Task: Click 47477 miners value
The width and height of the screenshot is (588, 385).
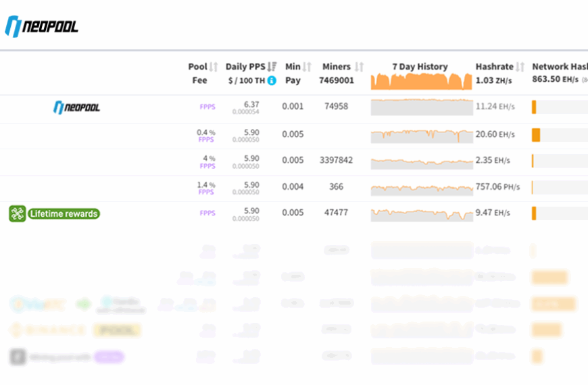Action: tap(336, 213)
